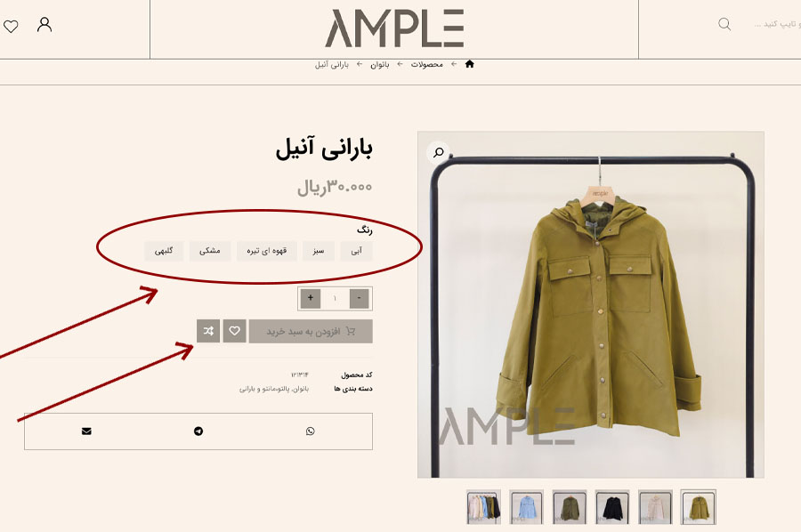The image size is (801, 532).
Task: Open the user account icon
Action: coord(44,25)
